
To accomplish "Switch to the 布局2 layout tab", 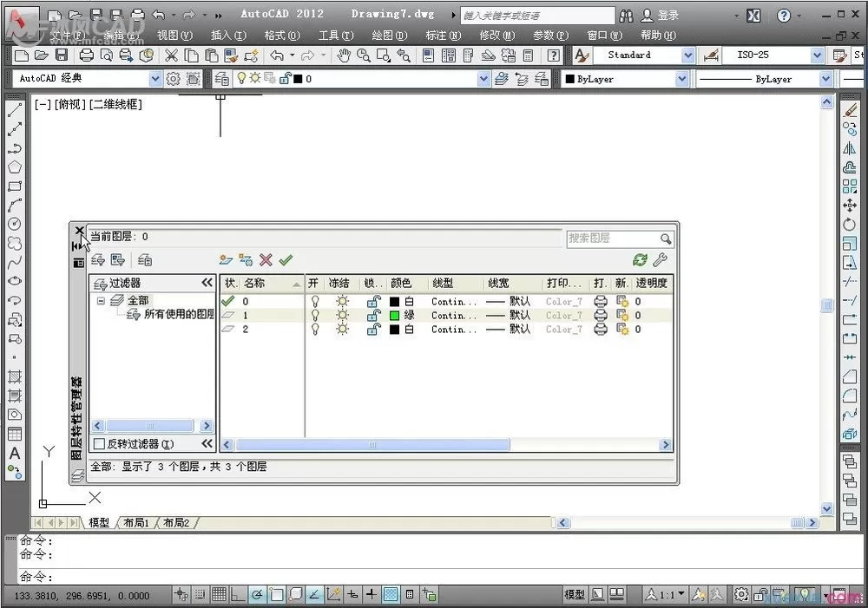I will pyautogui.click(x=176, y=522).
